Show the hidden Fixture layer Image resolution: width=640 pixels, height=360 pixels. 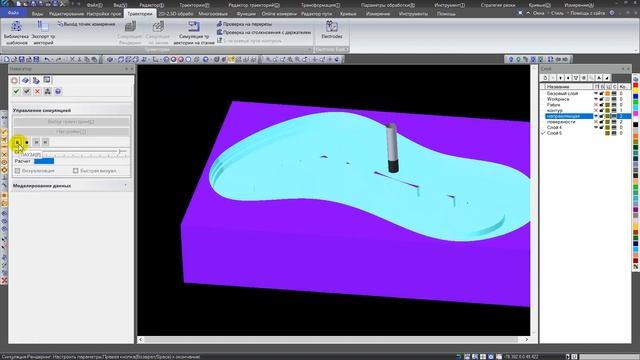click(x=596, y=105)
